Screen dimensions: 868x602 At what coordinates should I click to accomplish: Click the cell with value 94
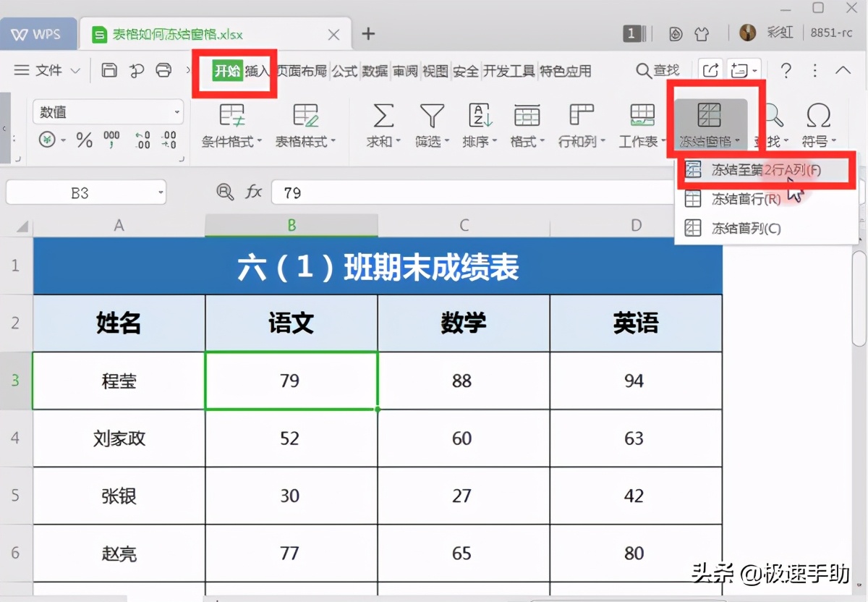coord(636,381)
